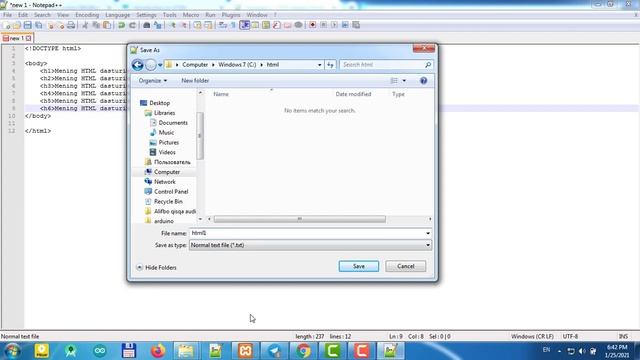This screenshot has width=640, height=360.
Task: Open the Save as type dropdown
Action: tap(428, 245)
